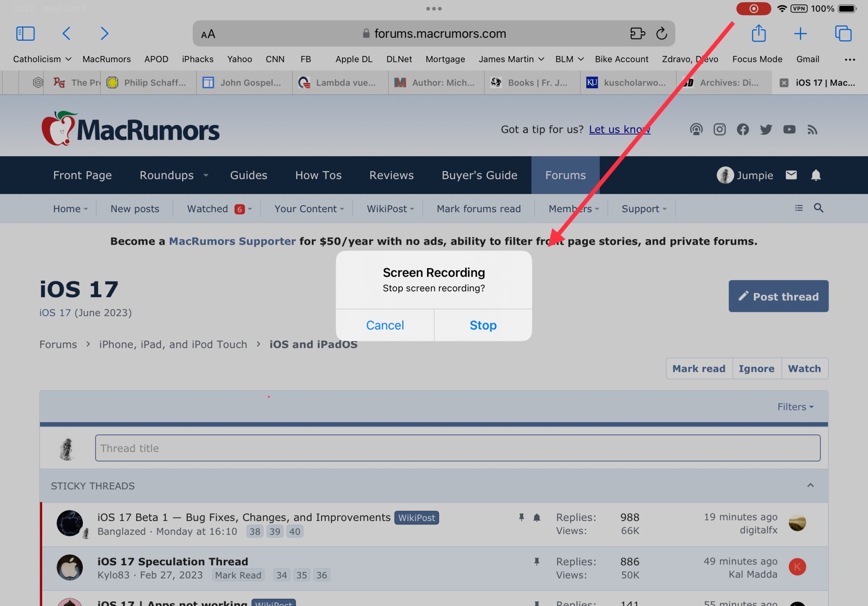Open Safari share sheet icon
This screenshot has width=868, height=606.
pos(758,33)
